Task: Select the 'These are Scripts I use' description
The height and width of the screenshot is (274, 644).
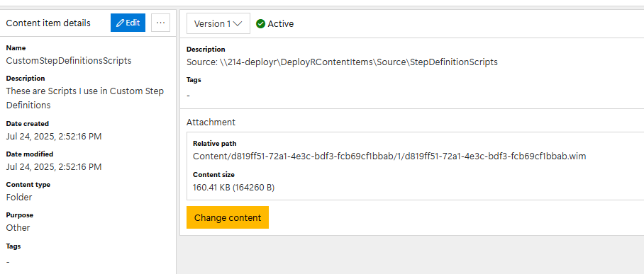Action: (84, 98)
